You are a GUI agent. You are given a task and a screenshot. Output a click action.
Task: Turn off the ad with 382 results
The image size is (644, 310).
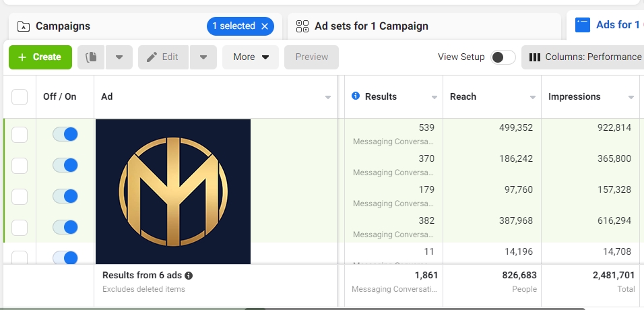tap(65, 227)
